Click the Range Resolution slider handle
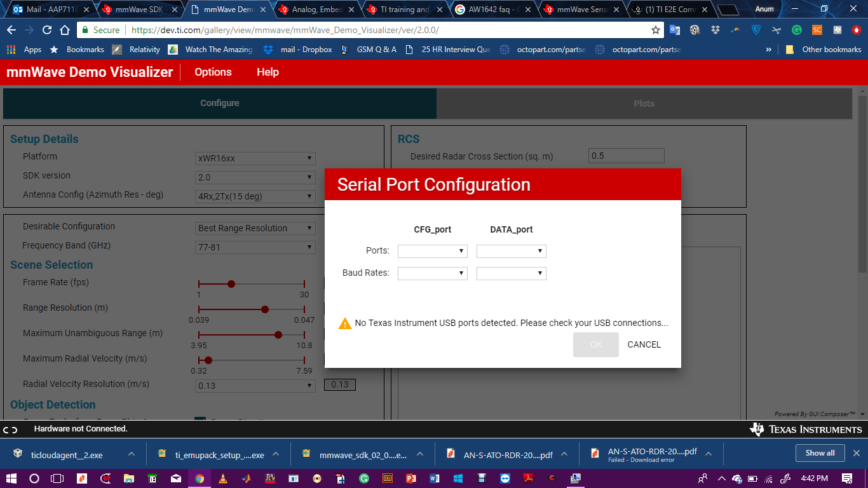868x488 pixels. tap(265, 309)
